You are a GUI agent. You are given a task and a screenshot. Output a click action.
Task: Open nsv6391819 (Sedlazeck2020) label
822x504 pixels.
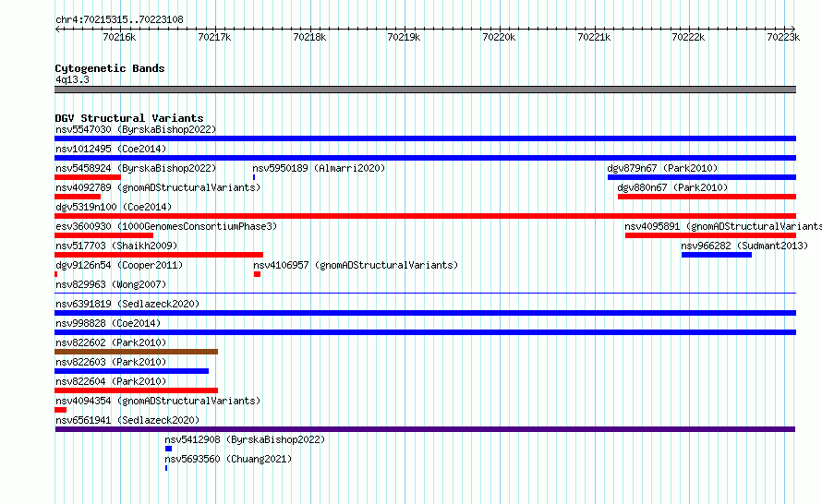coord(127,304)
